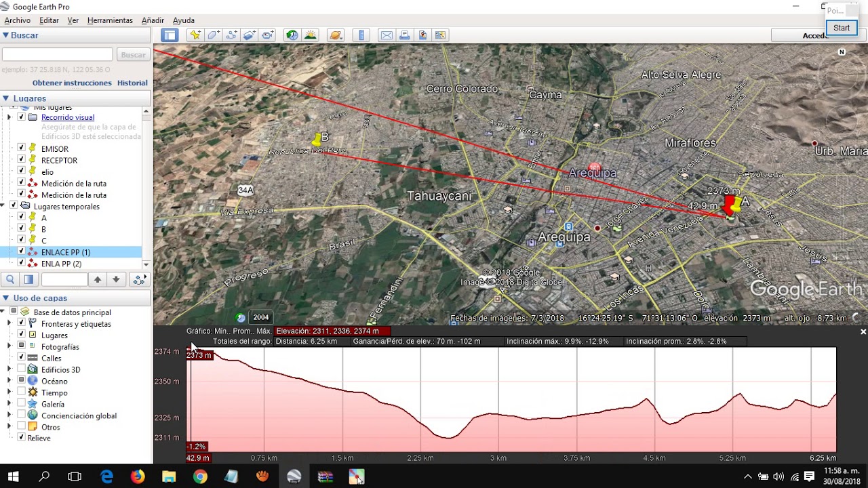Screen dimensions: 868x488
Task: Expand the Fronteras y etiquetas layer
Action: [9, 324]
